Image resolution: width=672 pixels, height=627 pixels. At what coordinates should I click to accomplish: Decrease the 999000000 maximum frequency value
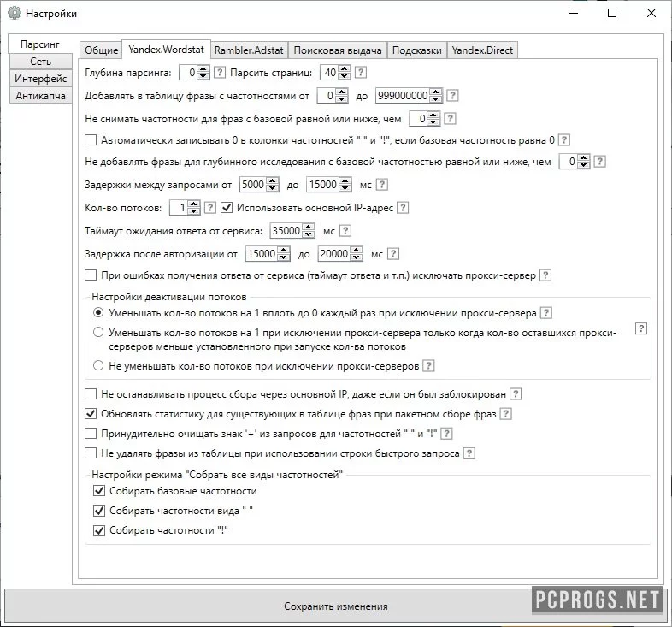click(x=435, y=99)
